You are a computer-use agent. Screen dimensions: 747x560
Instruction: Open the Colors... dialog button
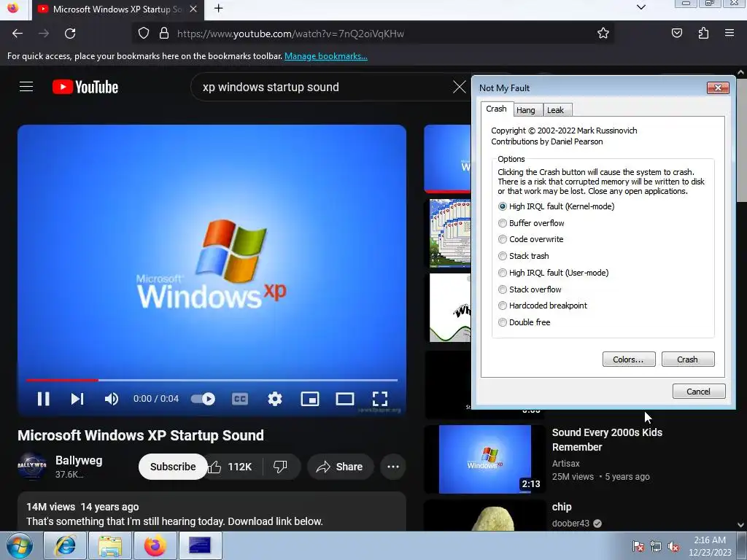(x=628, y=359)
